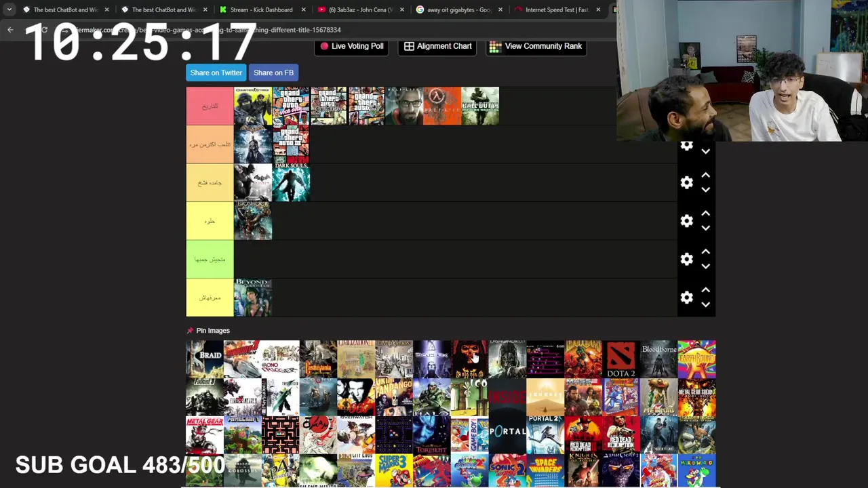
Task: Switch to Stream - Kick Dashboard tab
Action: click(261, 9)
